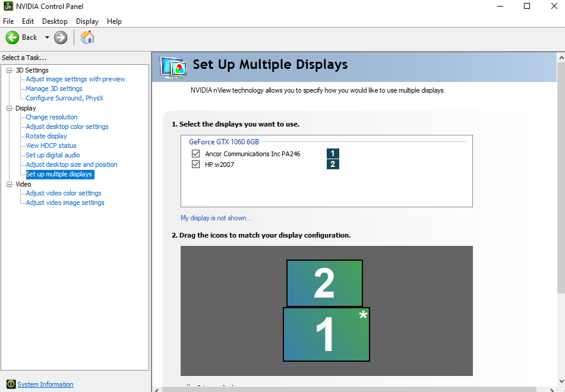This screenshot has width=565, height=392.
Task: Open the File menu
Action: (8, 21)
